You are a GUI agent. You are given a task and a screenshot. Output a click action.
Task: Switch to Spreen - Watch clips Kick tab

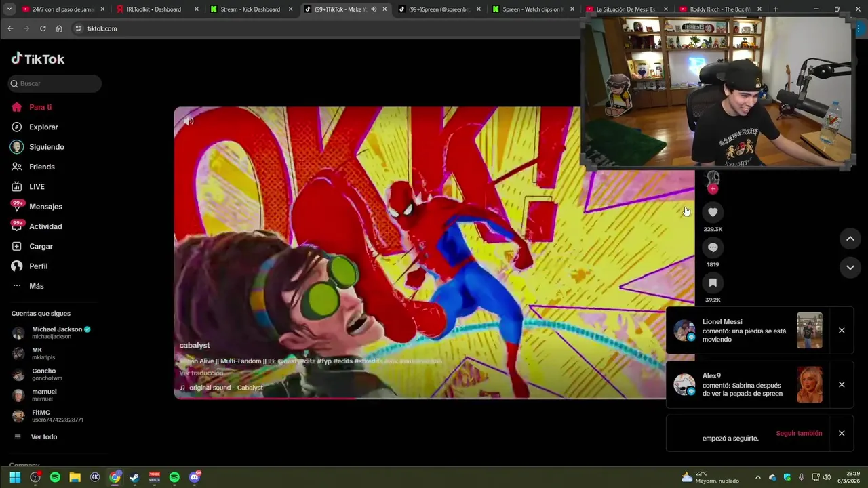coord(533,9)
